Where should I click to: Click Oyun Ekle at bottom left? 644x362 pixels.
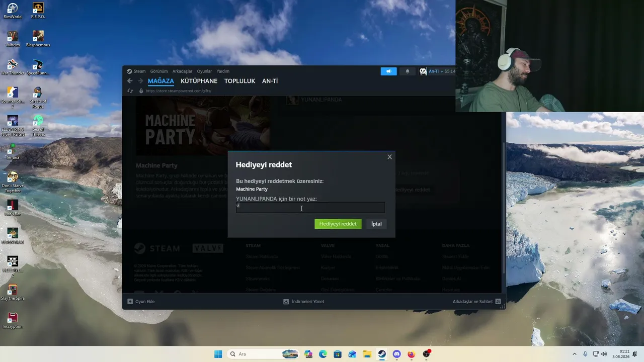click(x=141, y=302)
